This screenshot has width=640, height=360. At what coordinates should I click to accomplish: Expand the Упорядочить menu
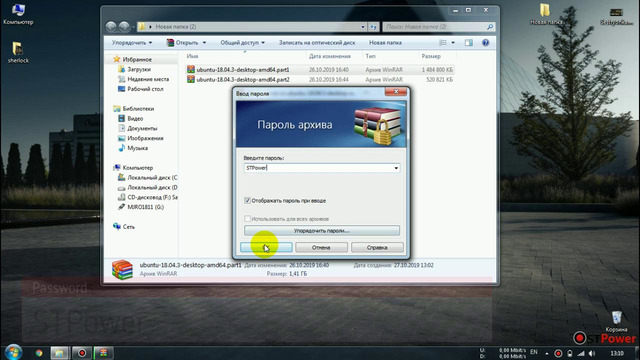pos(132,42)
